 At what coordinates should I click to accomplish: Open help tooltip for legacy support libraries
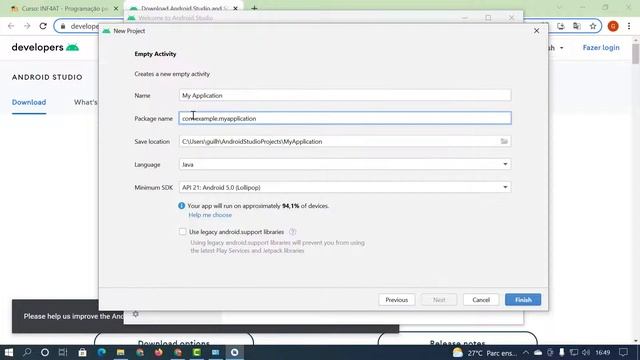[292, 232]
